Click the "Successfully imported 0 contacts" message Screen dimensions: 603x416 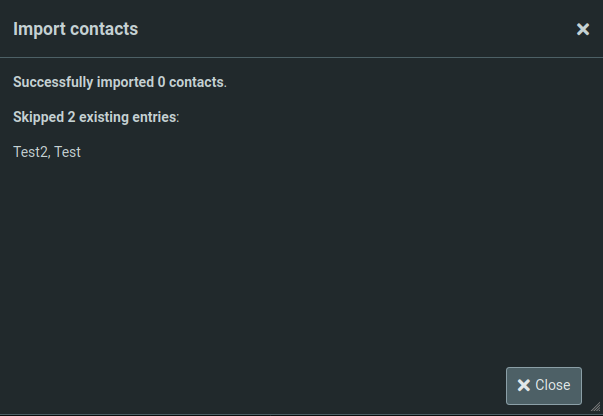(x=119, y=81)
